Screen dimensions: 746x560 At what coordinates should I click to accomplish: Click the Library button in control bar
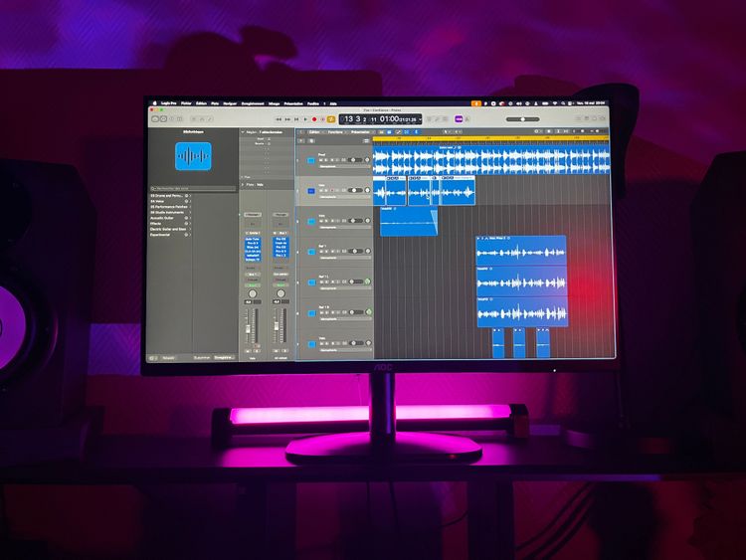155,119
